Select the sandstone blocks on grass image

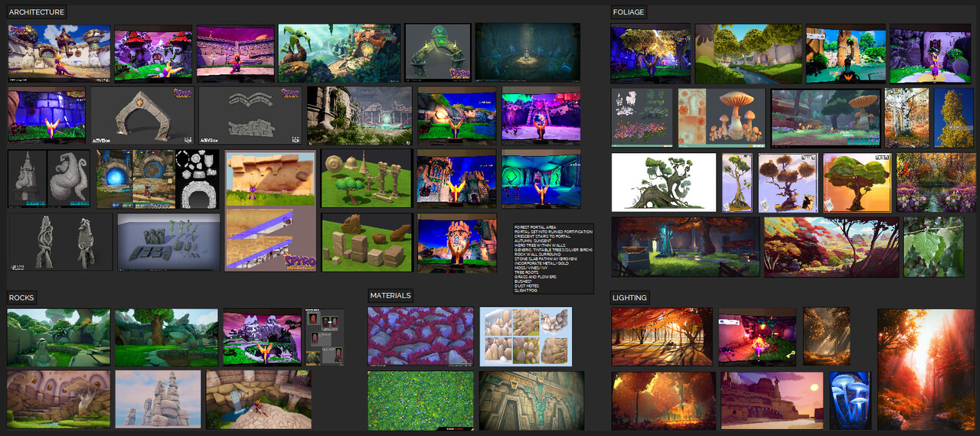click(x=366, y=242)
